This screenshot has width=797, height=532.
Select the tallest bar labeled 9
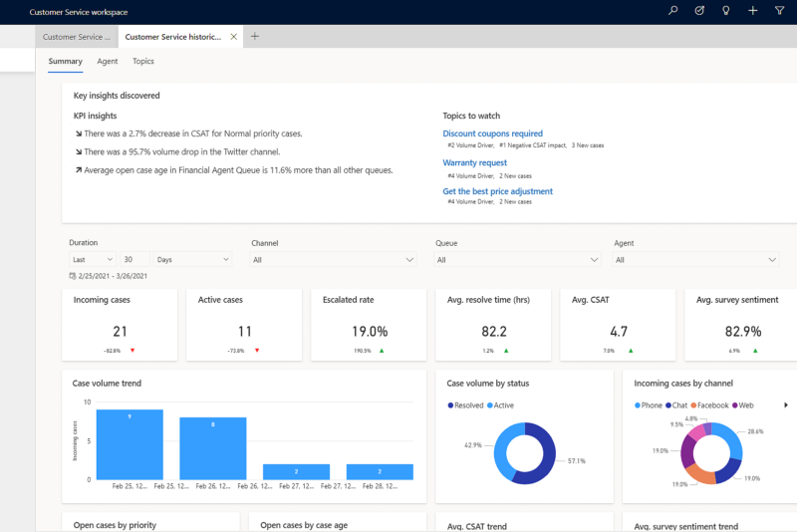(130, 444)
